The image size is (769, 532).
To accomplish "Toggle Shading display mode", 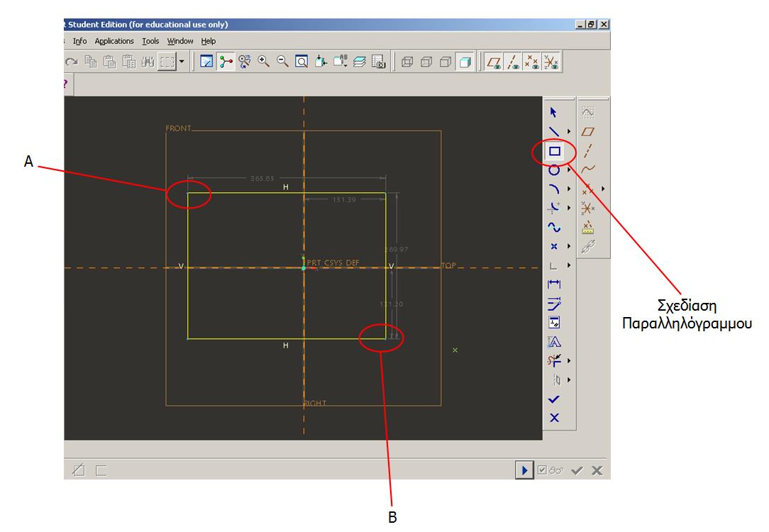I will click(x=465, y=62).
